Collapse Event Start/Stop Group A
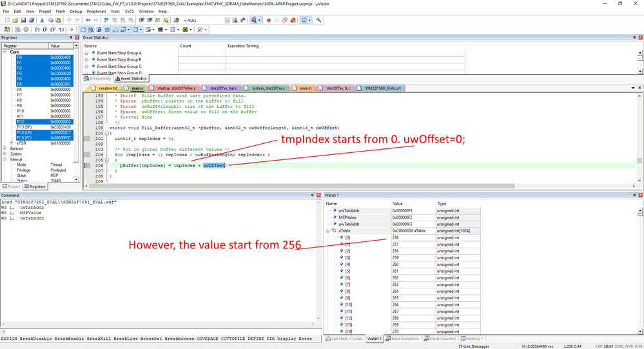Screen dimensions: 644x349 87,53
